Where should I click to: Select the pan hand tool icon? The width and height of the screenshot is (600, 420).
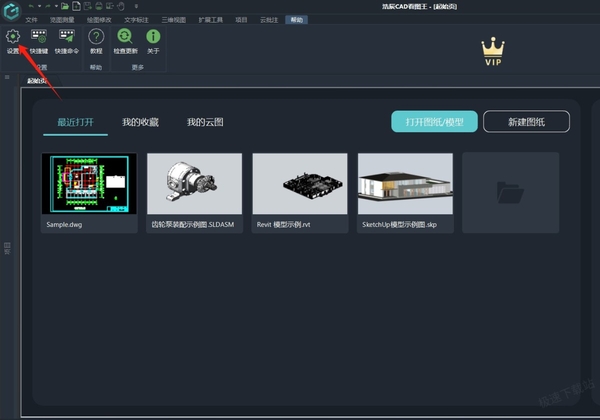pos(121,6)
